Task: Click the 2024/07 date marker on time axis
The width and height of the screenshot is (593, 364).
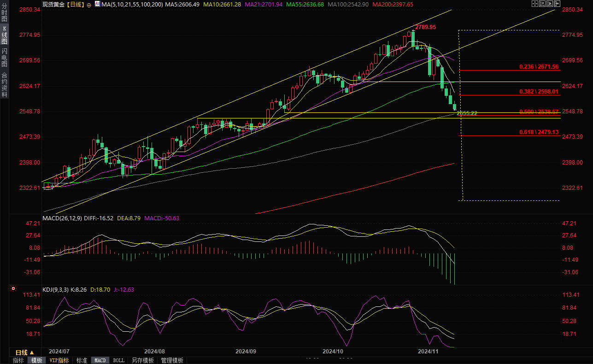Action: pyautogui.click(x=59, y=352)
